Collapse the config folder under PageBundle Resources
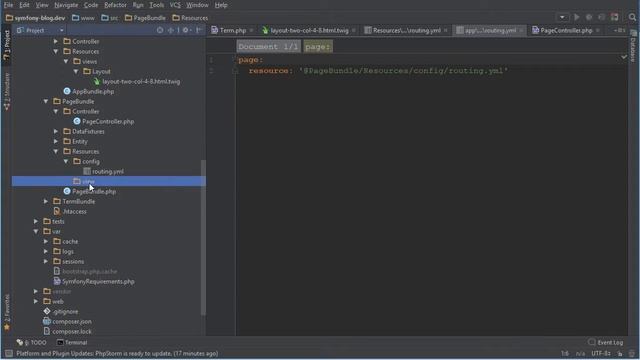The image size is (640, 360). point(66,161)
